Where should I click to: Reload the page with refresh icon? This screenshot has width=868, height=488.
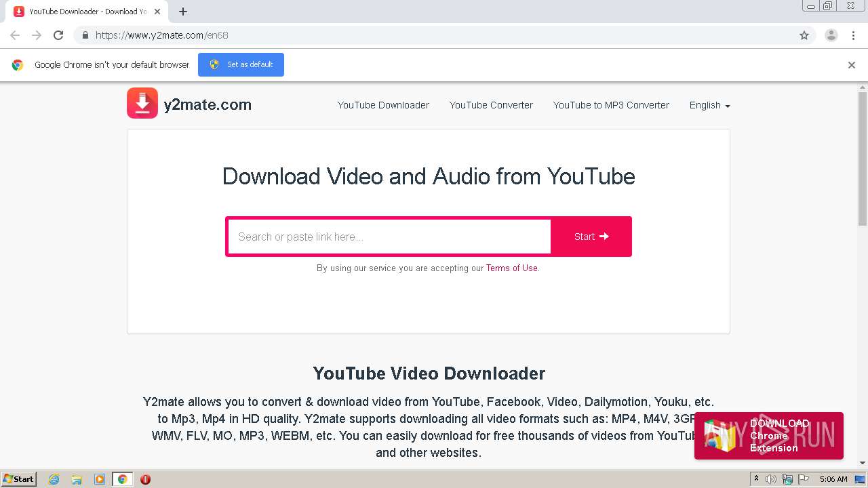tap(58, 35)
